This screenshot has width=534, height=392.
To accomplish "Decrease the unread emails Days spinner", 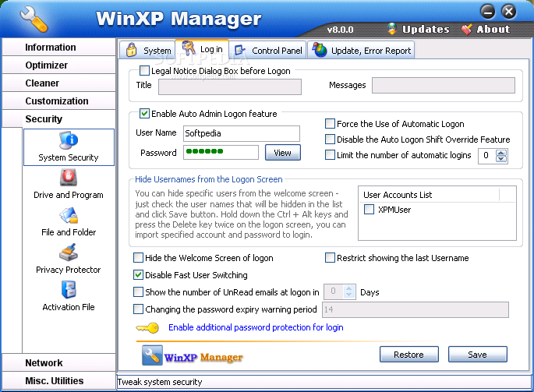I will (348, 295).
